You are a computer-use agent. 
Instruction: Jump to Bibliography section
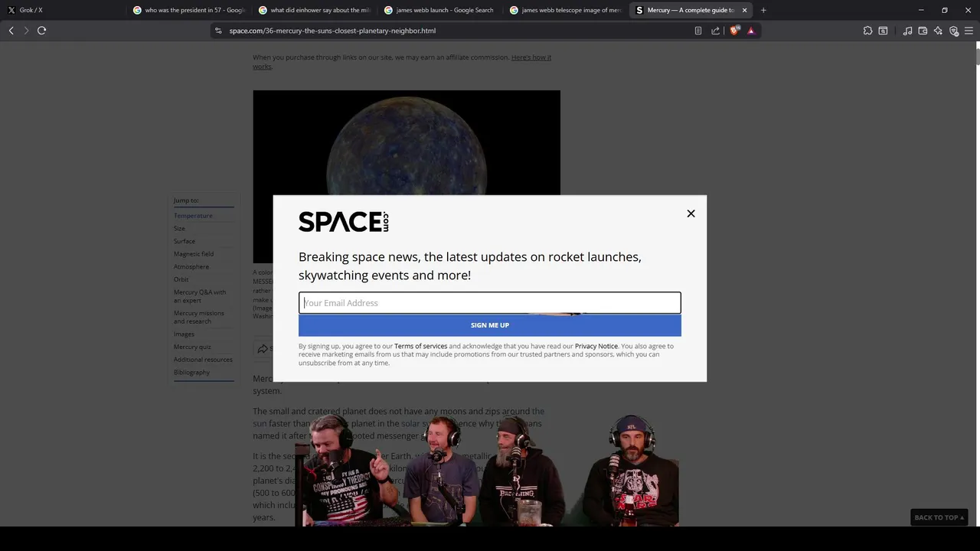(191, 372)
